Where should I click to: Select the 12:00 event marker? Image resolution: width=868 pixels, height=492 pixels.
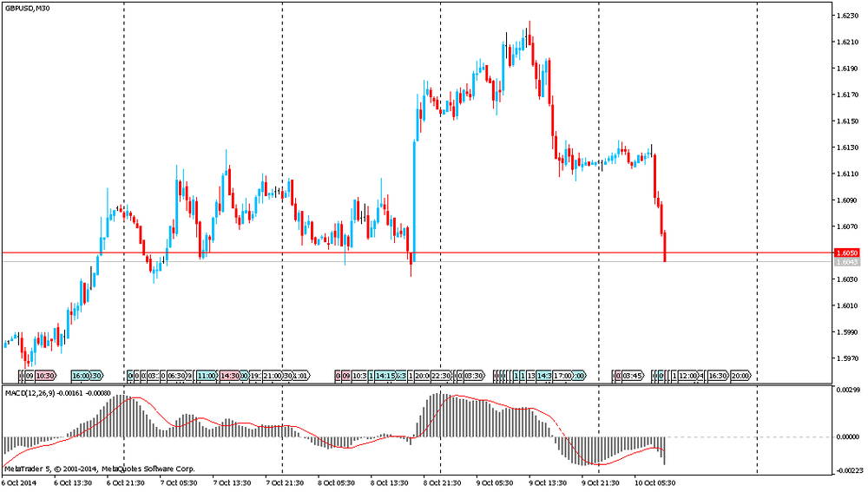687,376
